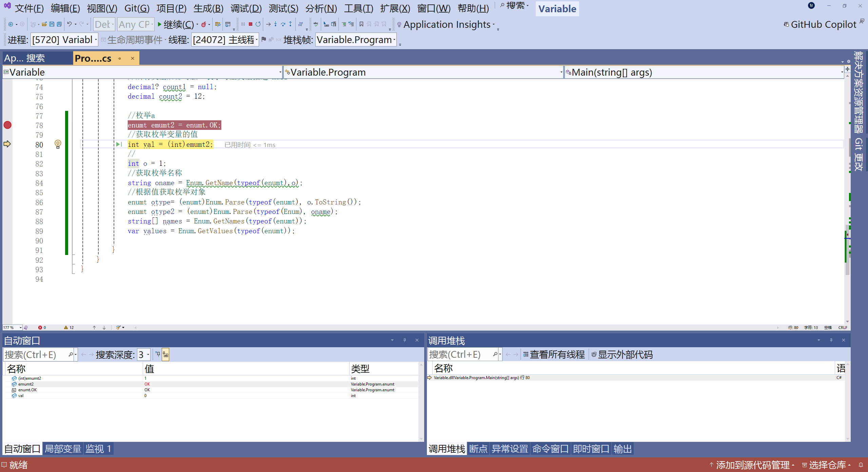The width and height of the screenshot is (868, 472).
Task: Click the lightbulb quick actions icon on line 80
Action: pyautogui.click(x=58, y=144)
